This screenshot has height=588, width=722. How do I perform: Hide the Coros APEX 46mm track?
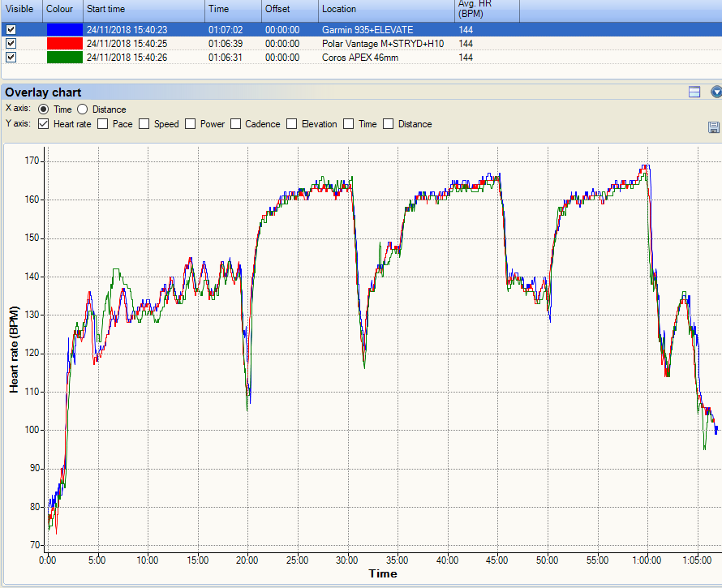pyautogui.click(x=11, y=57)
